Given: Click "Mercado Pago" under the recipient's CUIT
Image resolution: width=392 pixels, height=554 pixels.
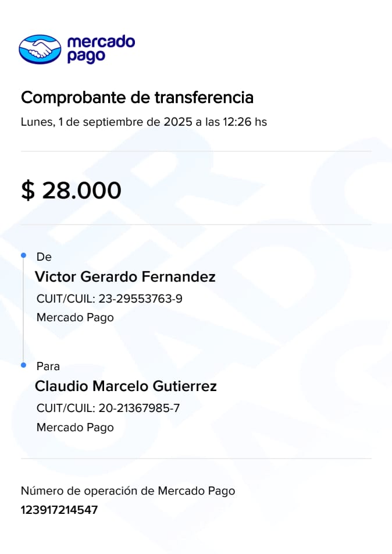Looking at the screenshot, I should (x=75, y=427).
